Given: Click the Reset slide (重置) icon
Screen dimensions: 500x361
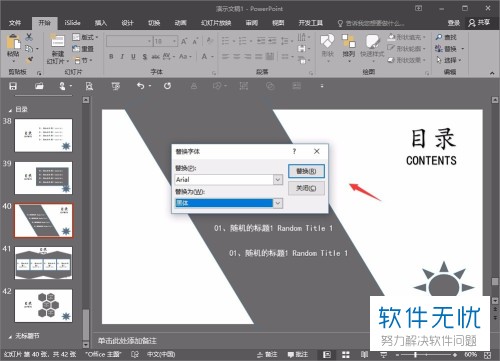Looking at the screenshot, I should (x=76, y=49).
